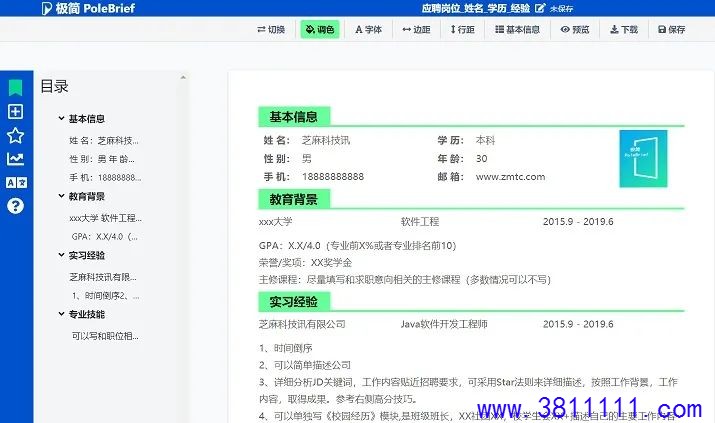Click the resume title 应聘岗位_姓名_学历_经验
Image resolution: width=715 pixels, height=423 pixels.
pos(476,8)
